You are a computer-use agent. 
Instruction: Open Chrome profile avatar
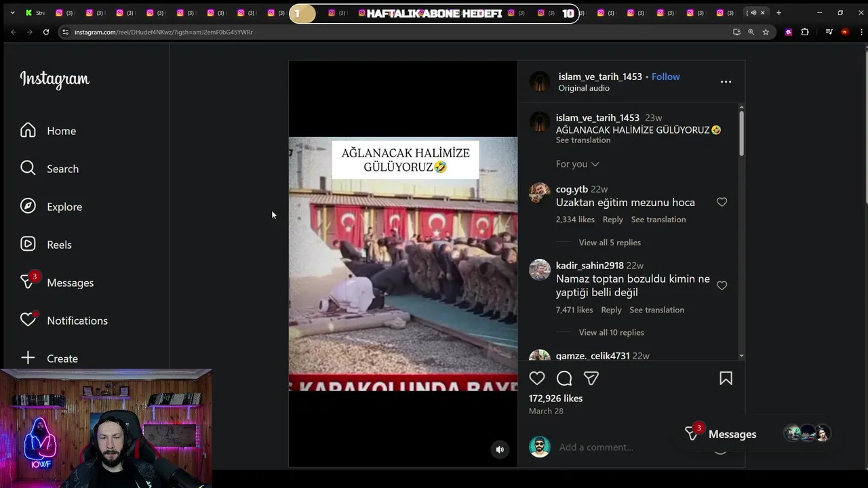[844, 32]
